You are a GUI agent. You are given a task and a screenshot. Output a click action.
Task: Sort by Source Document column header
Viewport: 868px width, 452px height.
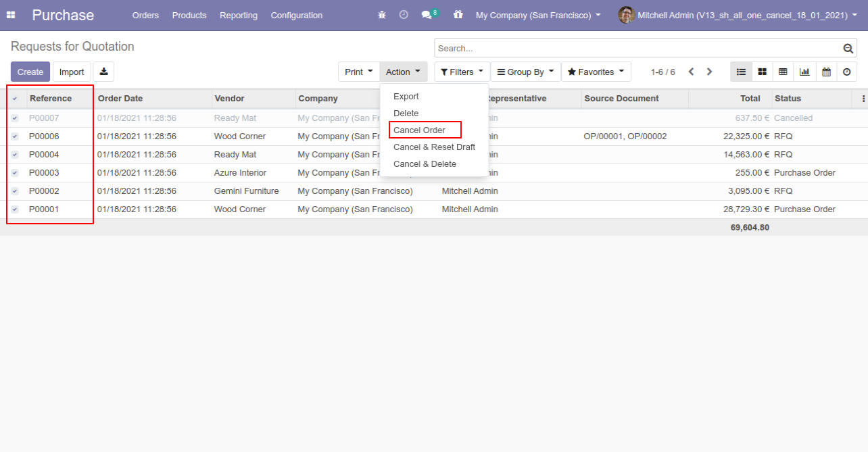tap(635, 99)
